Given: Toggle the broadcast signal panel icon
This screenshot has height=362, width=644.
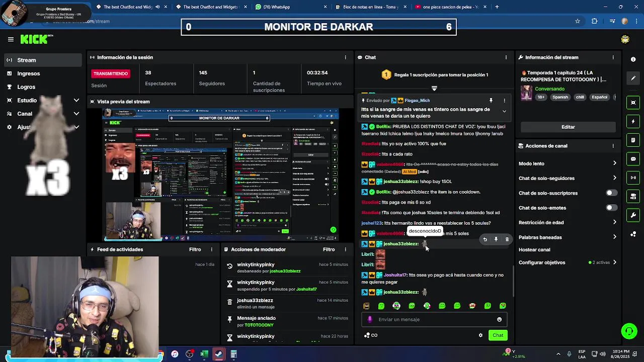Looking at the screenshot, I should pos(633,177).
